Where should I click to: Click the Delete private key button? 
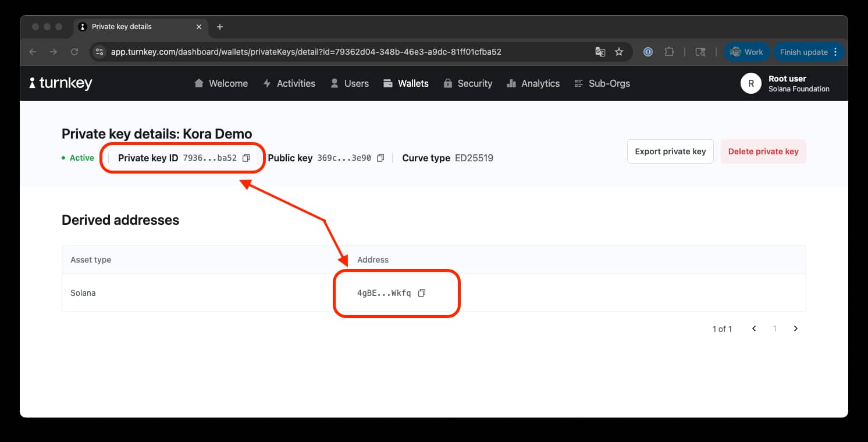pyautogui.click(x=763, y=151)
